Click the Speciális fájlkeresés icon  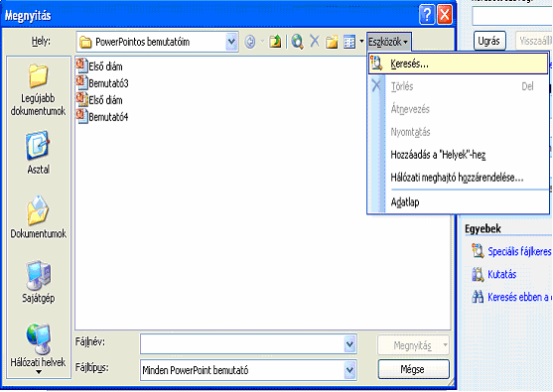[x=478, y=251]
